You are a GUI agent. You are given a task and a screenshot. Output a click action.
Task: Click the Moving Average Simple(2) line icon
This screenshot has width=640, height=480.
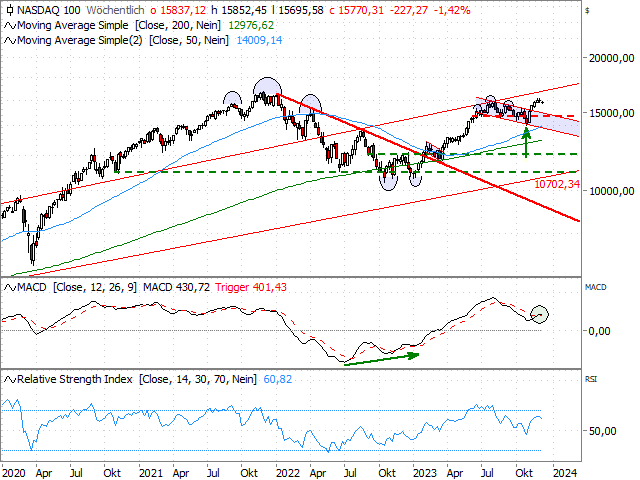click(10, 40)
